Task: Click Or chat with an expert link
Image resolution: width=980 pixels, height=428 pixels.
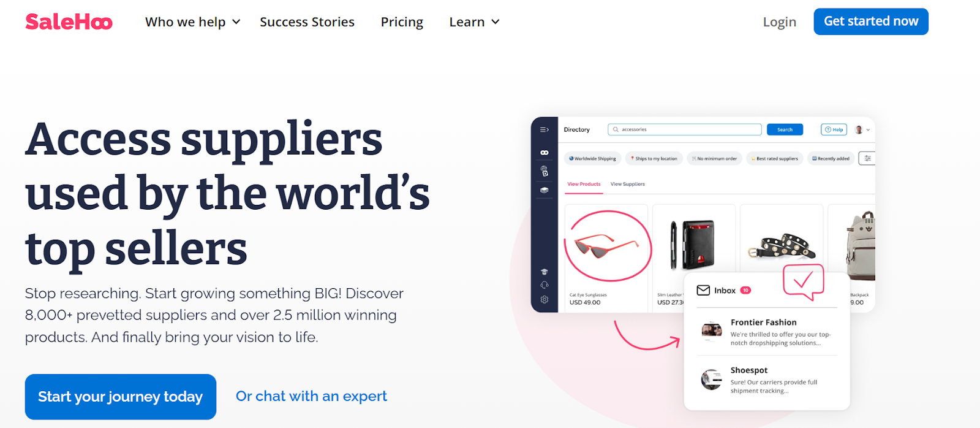Action: pyautogui.click(x=311, y=396)
